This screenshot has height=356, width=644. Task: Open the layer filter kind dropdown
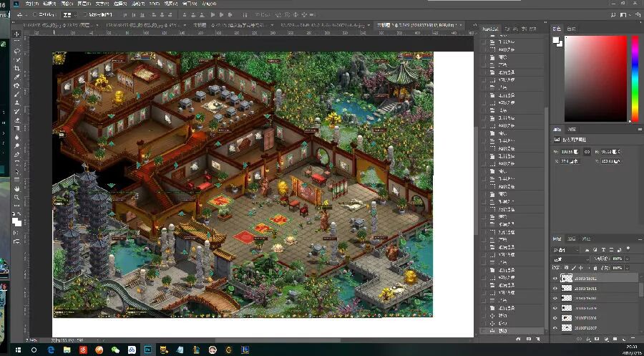point(565,249)
